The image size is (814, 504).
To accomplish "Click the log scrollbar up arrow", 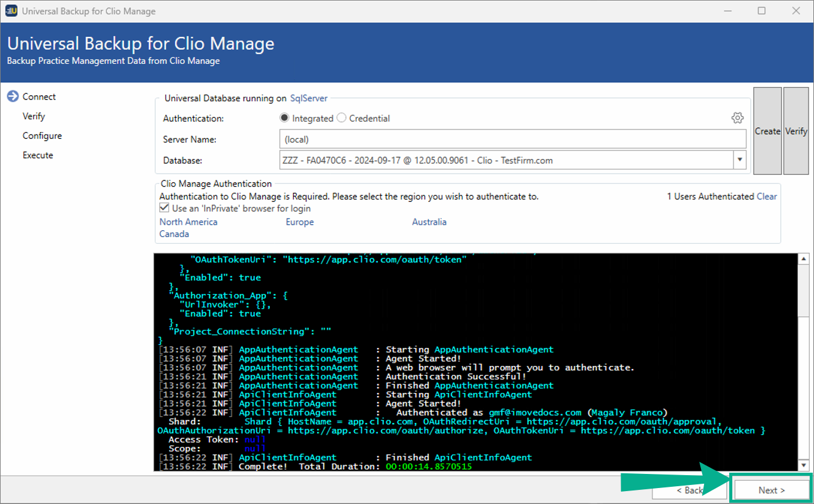I will tap(804, 259).
